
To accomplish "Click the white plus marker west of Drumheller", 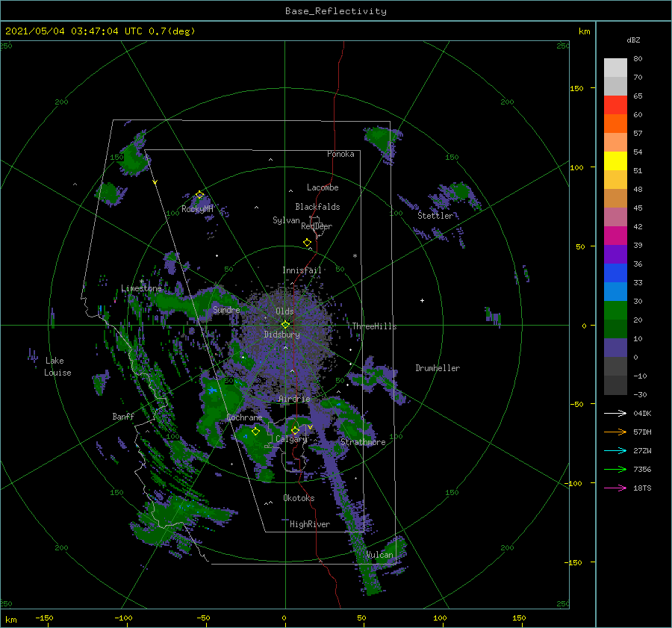I will pos(422,300).
